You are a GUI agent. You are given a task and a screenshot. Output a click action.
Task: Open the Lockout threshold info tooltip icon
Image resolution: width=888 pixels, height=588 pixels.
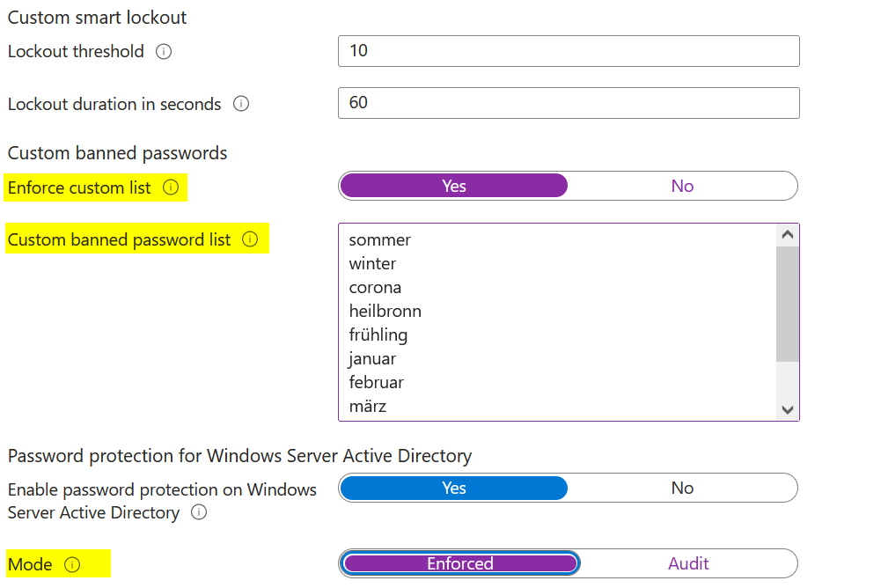[x=164, y=52]
